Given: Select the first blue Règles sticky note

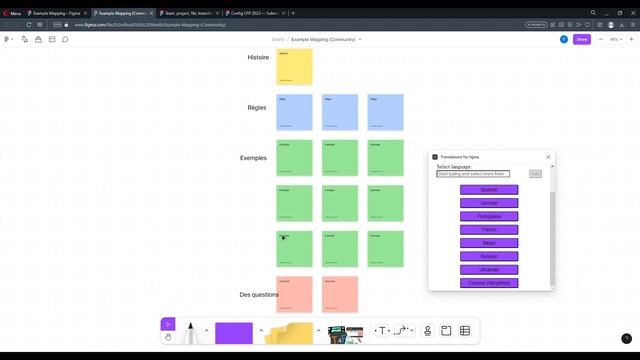Looking at the screenshot, I should coord(294,113).
